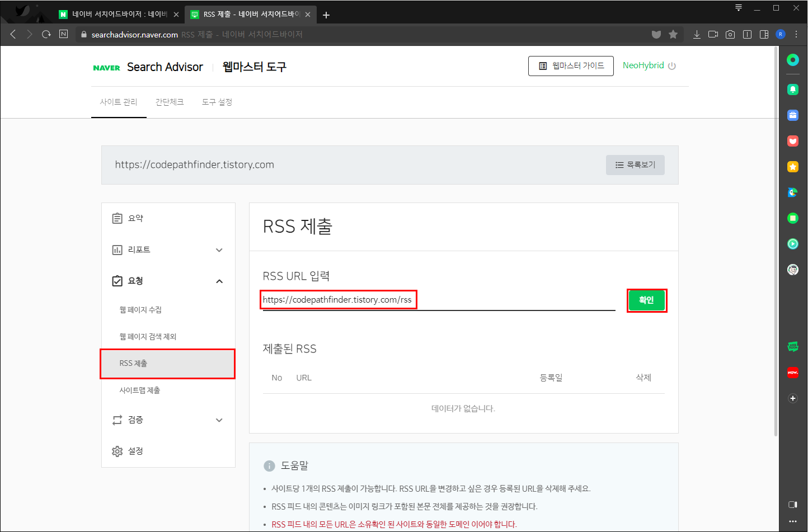Click the green 확인 button
Screen dimensions: 808x532
646,300
